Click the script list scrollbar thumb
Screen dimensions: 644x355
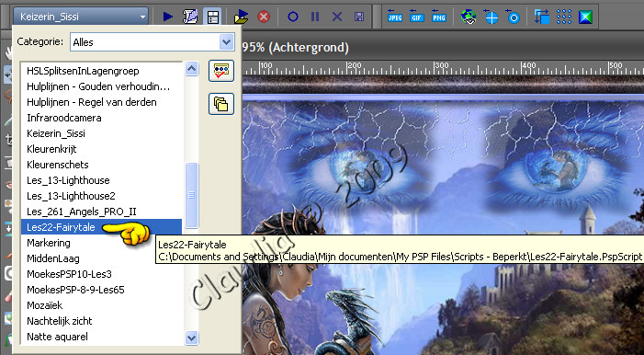pos(191,195)
